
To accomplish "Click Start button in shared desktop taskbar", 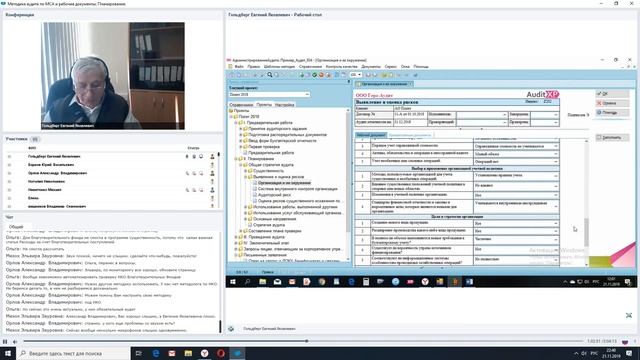I will [233, 282].
